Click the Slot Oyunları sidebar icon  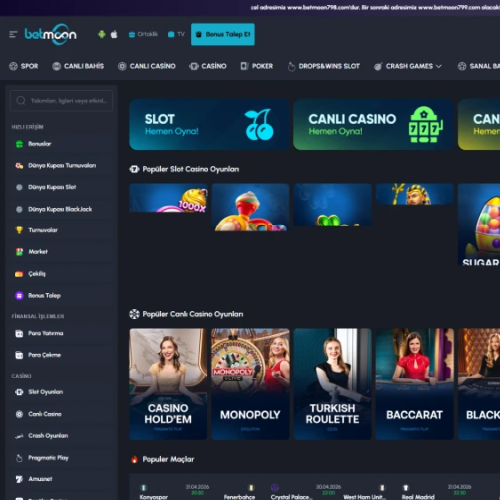point(19,392)
